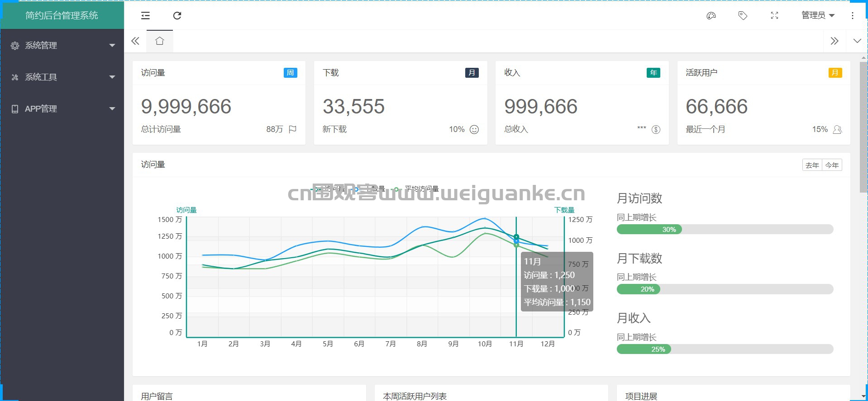Click the APP管理 phone icon
Image resolution: width=868 pixels, height=401 pixels.
(15, 109)
